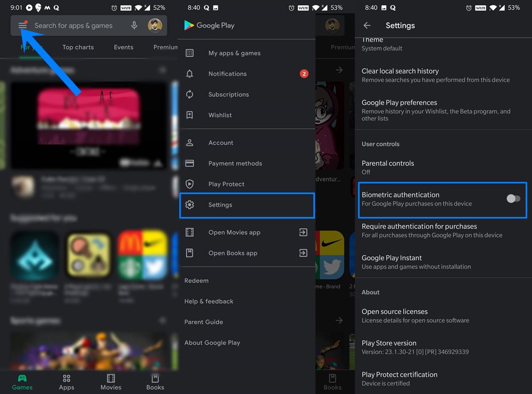Image resolution: width=532 pixels, height=394 pixels.
Task: Open Help & feedback
Action: (x=209, y=301)
